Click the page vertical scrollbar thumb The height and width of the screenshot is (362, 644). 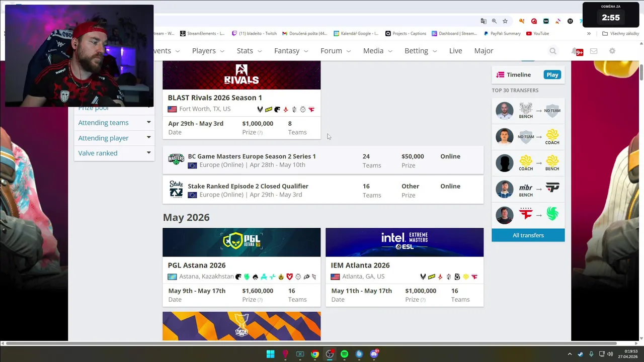click(x=641, y=72)
